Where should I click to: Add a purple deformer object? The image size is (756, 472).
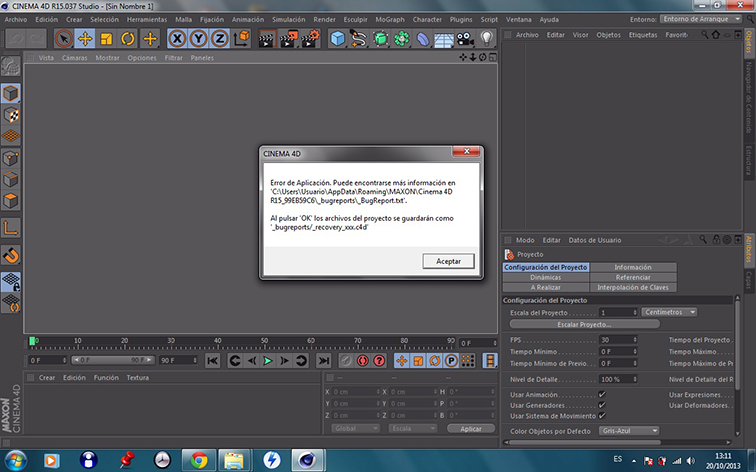pyautogui.click(x=423, y=39)
